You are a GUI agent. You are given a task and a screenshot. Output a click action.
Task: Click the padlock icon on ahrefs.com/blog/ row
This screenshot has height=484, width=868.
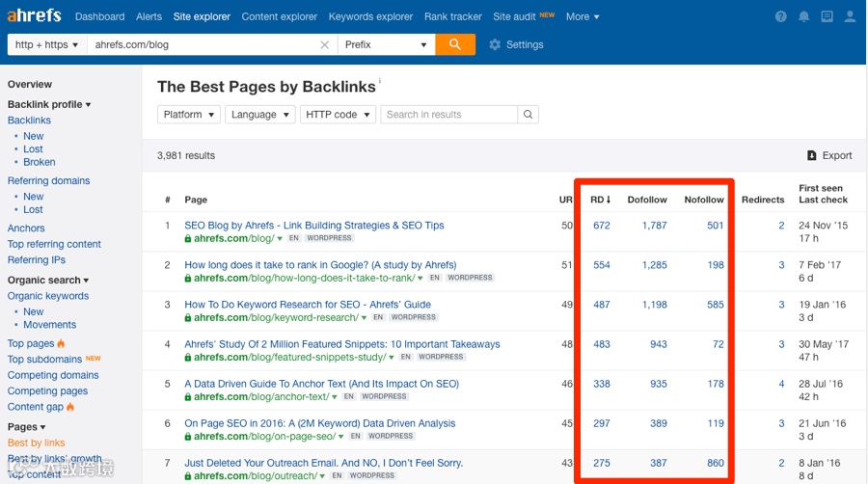(x=188, y=238)
